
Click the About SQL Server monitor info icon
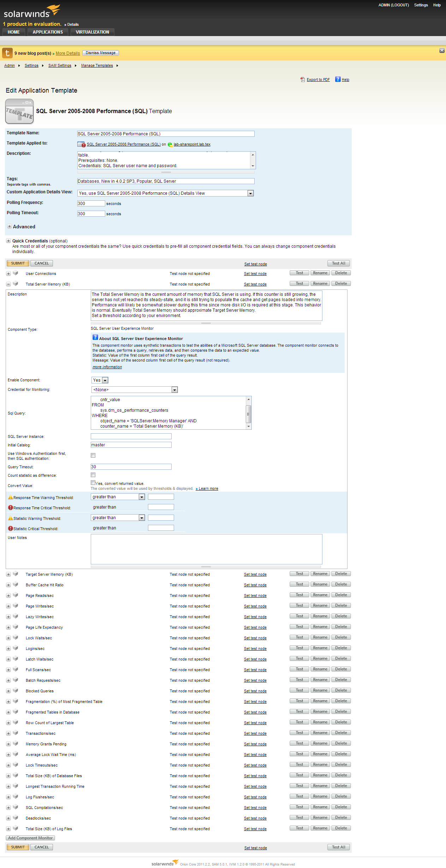tap(95, 338)
